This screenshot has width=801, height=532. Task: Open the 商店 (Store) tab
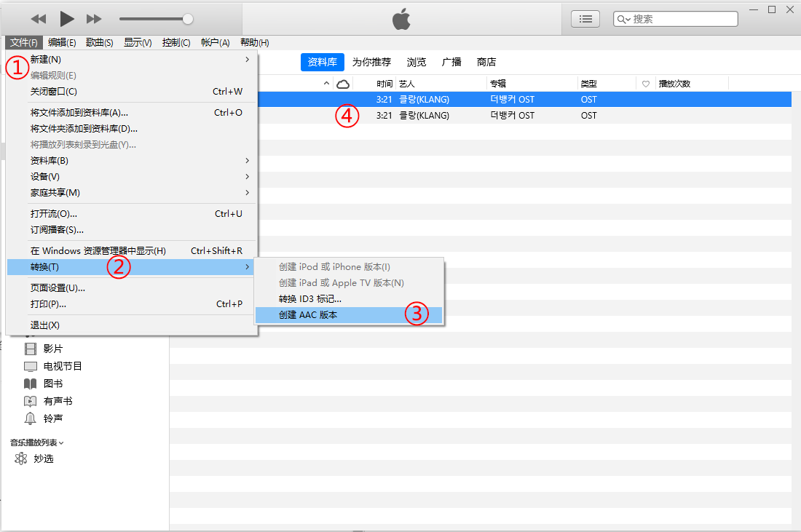486,62
